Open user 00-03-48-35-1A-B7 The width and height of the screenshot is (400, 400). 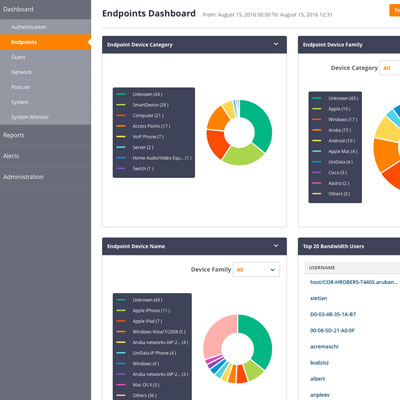coord(333,314)
